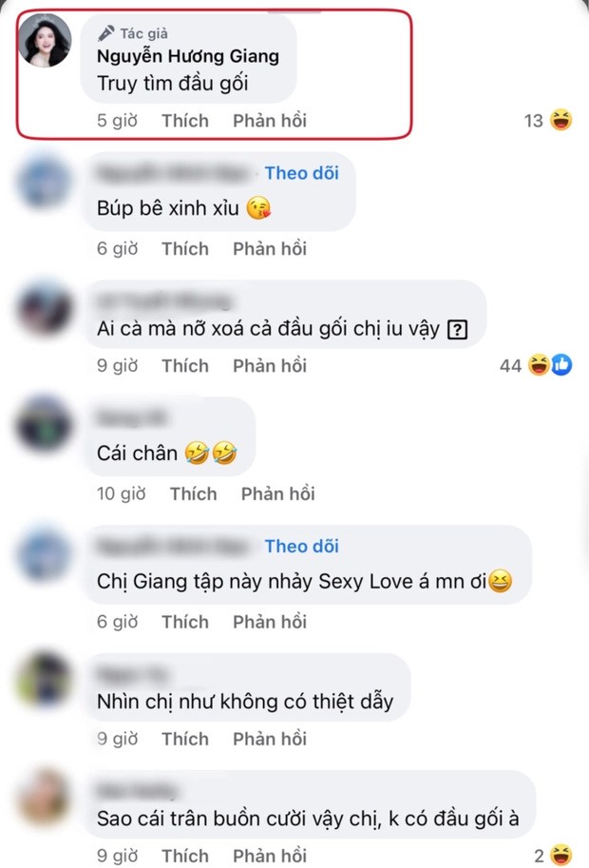Click the laughing emojis in Cái chân comment
The image size is (589, 868).
pyautogui.click(x=211, y=453)
